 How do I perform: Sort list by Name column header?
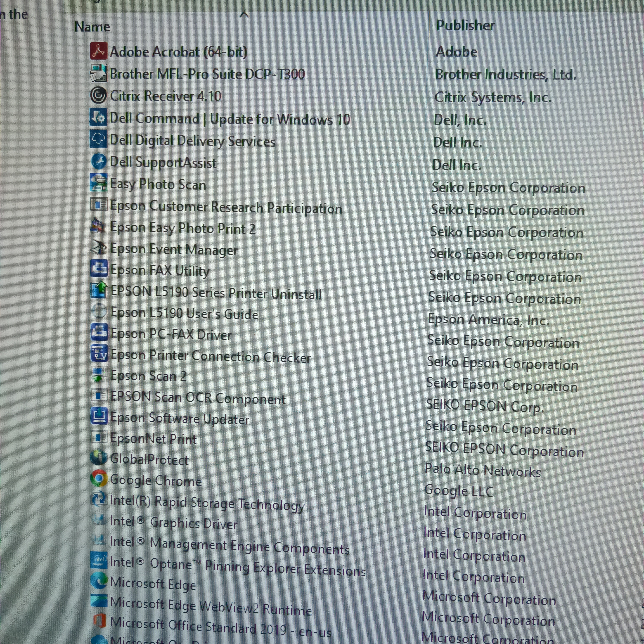92,27
